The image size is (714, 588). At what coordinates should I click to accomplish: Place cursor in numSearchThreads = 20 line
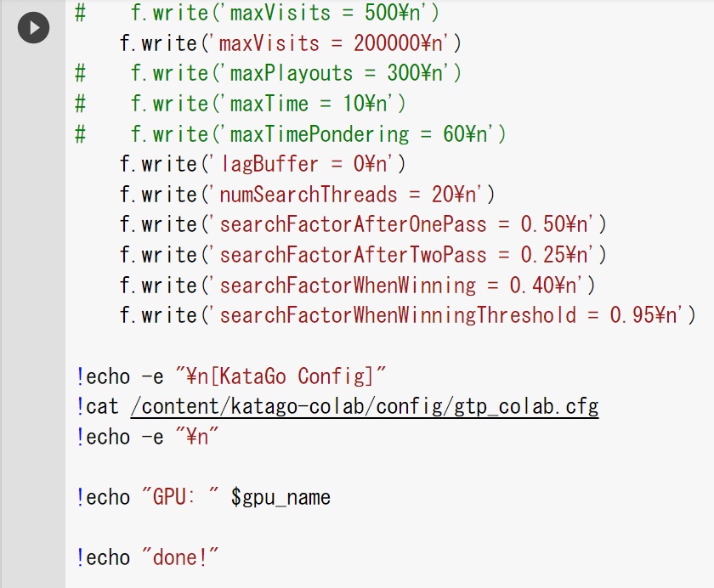307,195
